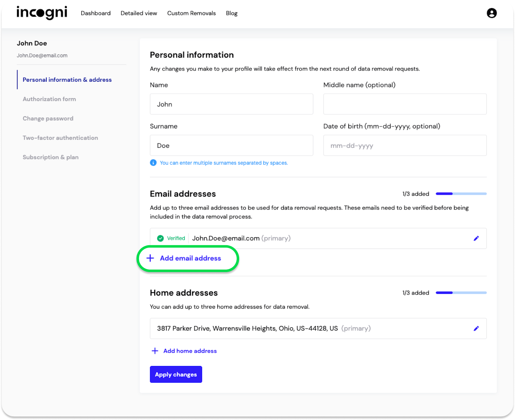The height and width of the screenshot is (420, 515).
Task: Open the user account profile icon
Action: click(492, 13)
